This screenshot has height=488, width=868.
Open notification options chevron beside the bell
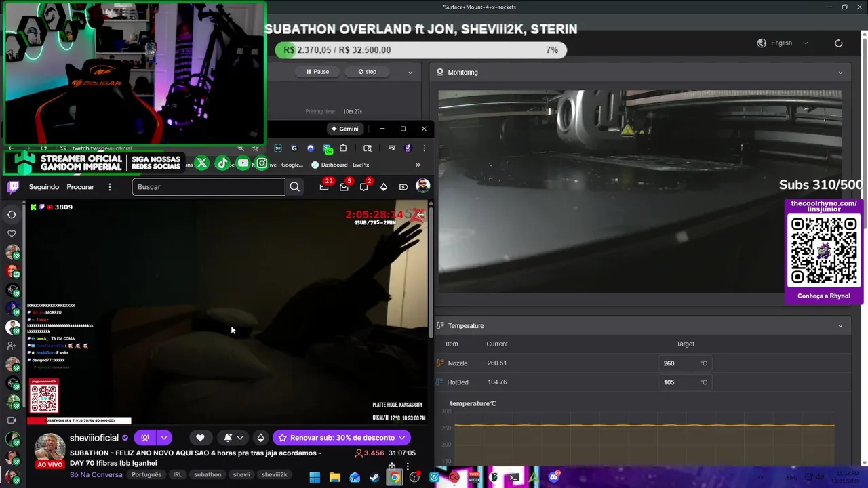[240, 438]
